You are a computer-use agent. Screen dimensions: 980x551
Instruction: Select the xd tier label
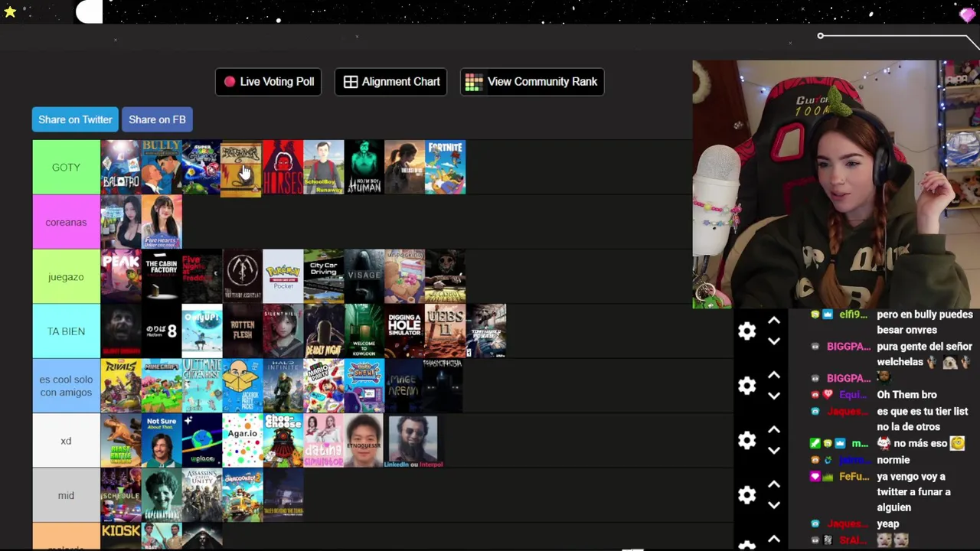(x=66, y=441)
